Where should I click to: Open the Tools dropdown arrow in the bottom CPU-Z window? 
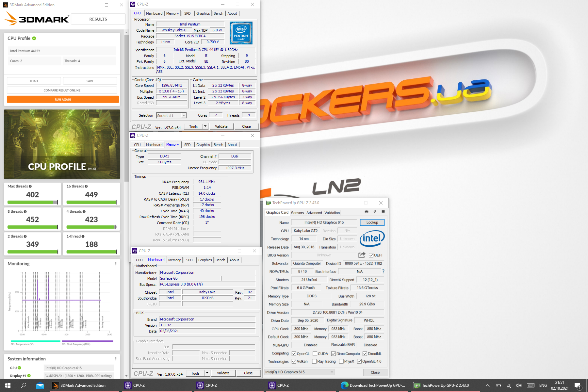click(x=207, y=373)
